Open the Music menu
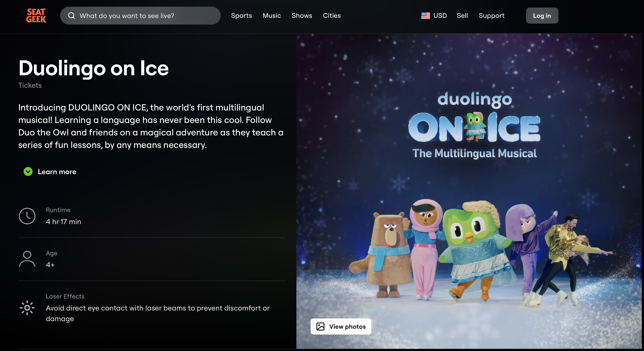This screenshot has width=644, height=351. (272, 16)
